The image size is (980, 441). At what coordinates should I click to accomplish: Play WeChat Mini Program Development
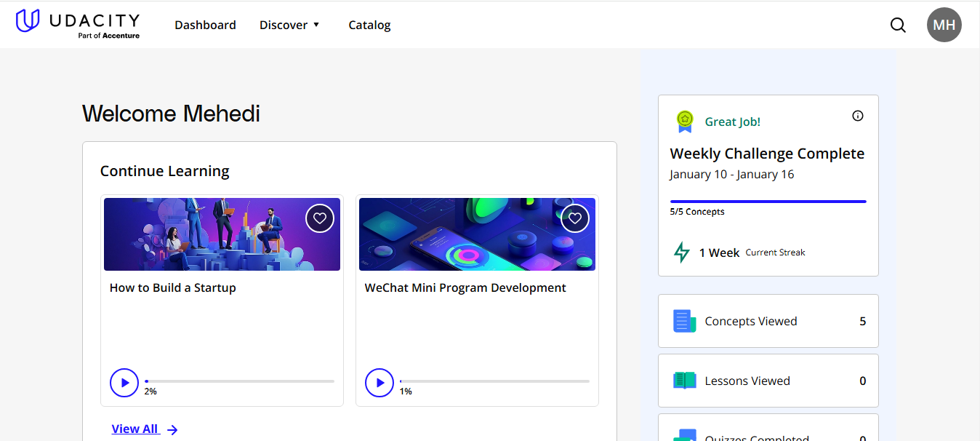(379, 383)
